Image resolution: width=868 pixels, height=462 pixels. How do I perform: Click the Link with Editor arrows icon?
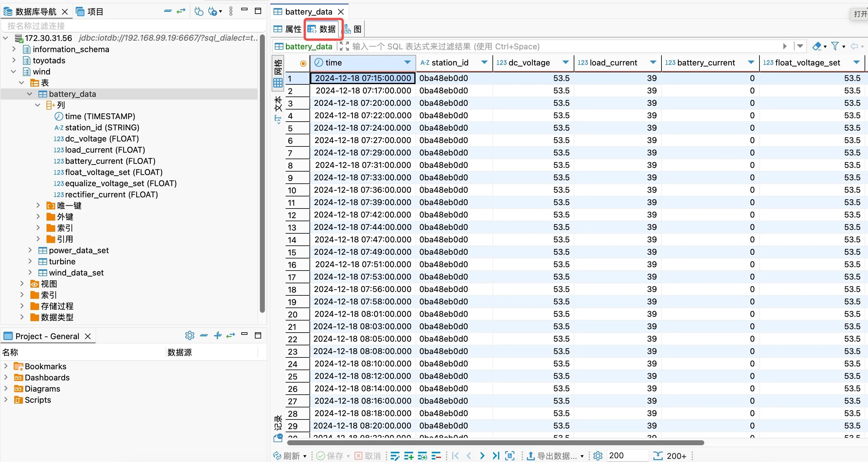point(181,11)
